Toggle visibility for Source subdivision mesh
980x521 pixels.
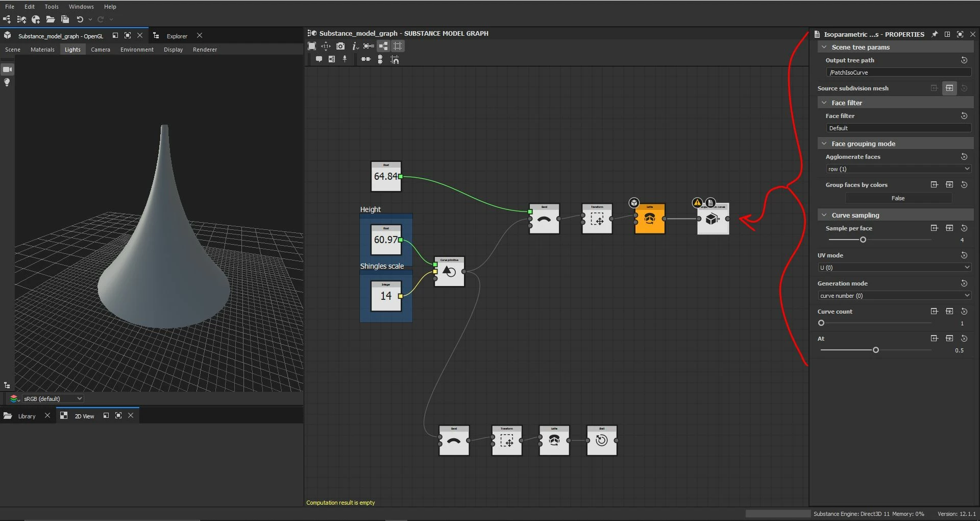coord(949,88)
